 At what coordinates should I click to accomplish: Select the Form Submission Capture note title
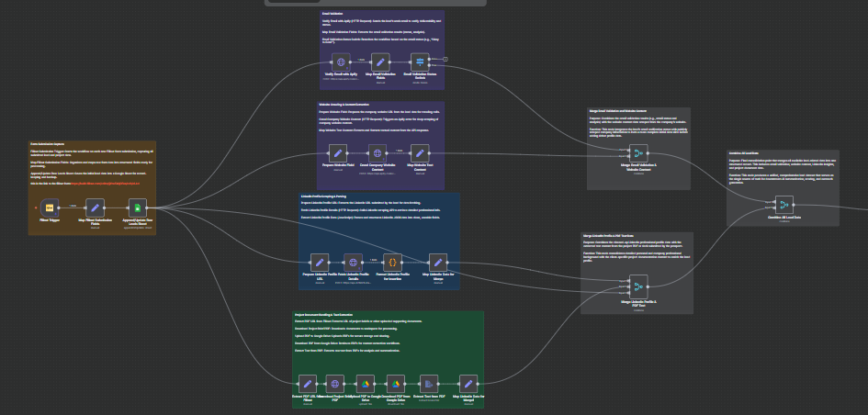coord(47,144)
